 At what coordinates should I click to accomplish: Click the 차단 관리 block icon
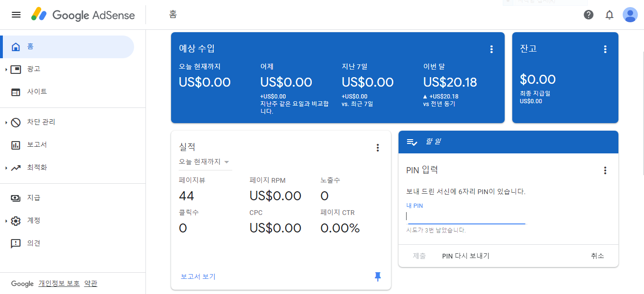click(x=16, y=122)
